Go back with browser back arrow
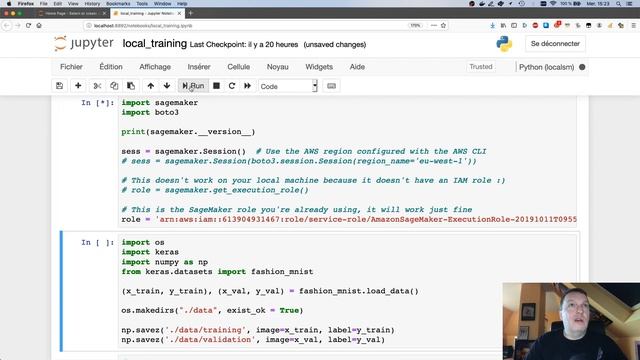Image resolution: width=640 pixels, height=360 pixels. [7, 25]
